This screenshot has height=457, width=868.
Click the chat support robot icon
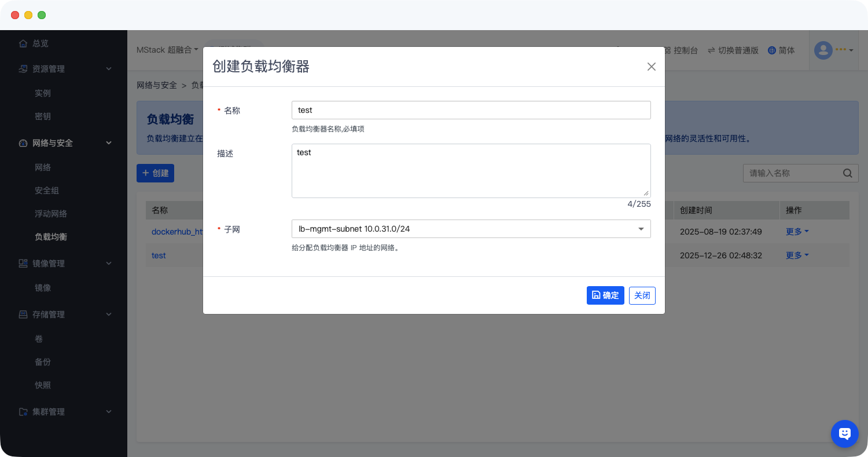[x=844, y=433]
